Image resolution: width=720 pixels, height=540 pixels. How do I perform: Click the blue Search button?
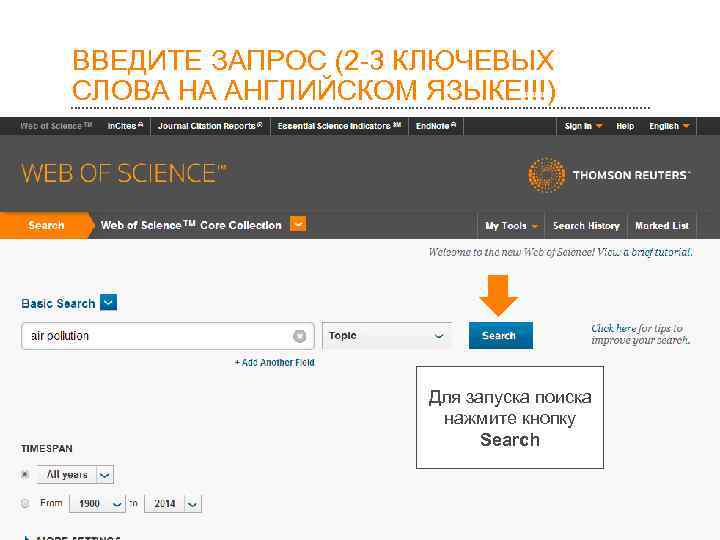tap(501, 336)
